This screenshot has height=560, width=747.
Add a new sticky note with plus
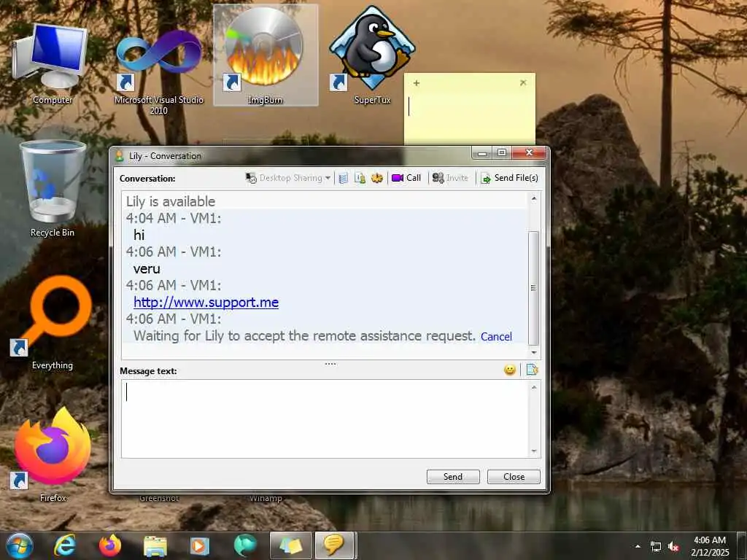click(x=417, y=83)
